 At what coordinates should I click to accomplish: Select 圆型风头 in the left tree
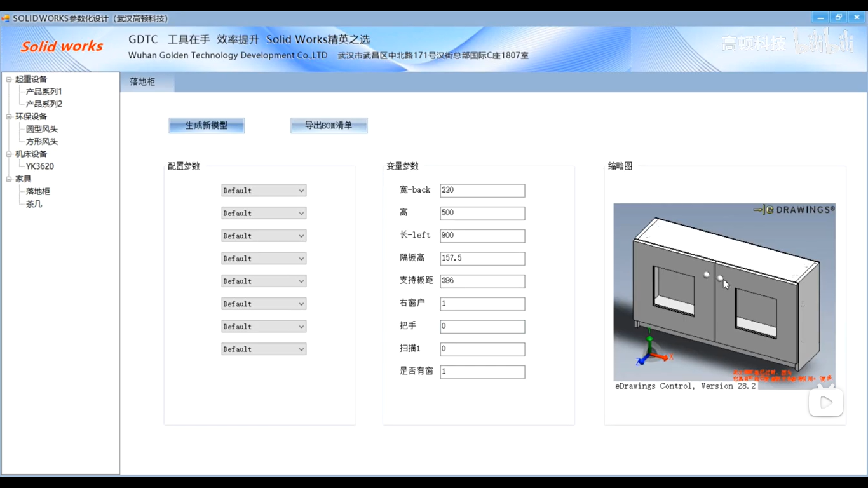41,129
